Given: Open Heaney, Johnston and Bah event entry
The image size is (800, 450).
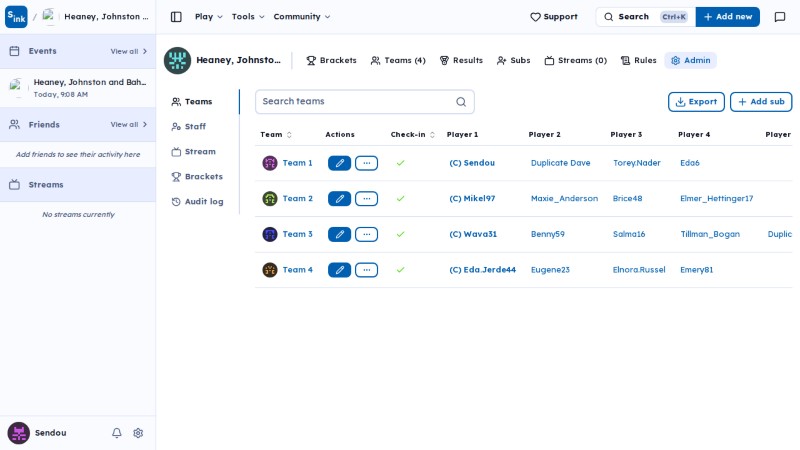Looking at the screenshot, I should [x=78, y=88].
